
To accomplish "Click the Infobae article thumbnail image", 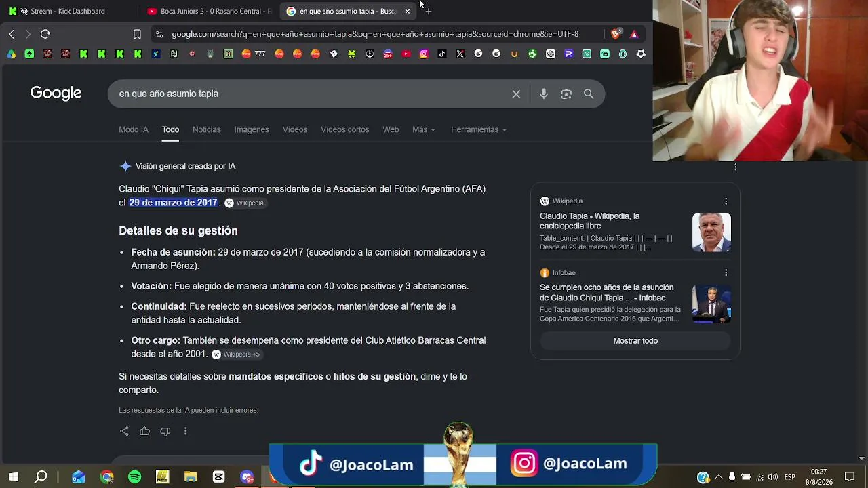I will point(711,304).
